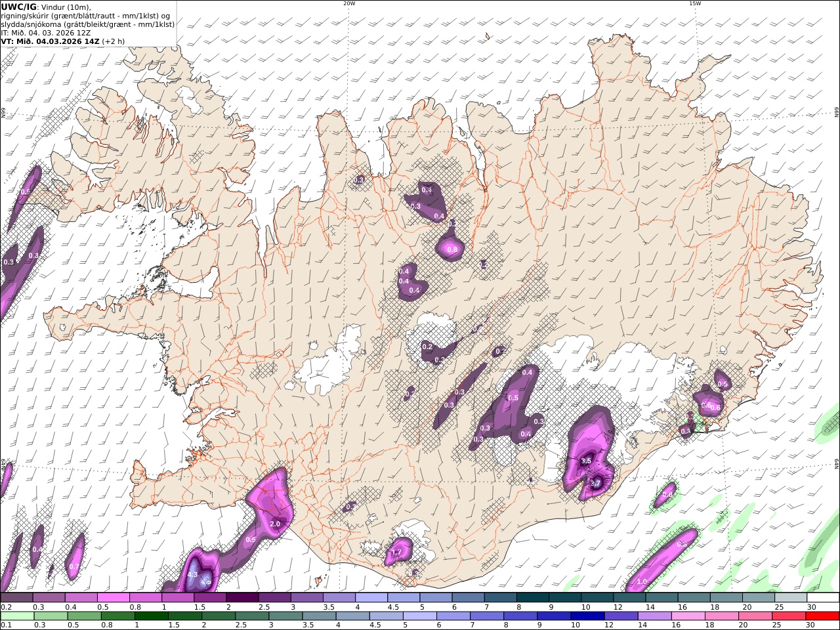840x630 pixels.
Task: Click the 'rigning/skúrir (grænt/blátt/rautt' header line
Action: pyautogui.click(x=85, y=16)
